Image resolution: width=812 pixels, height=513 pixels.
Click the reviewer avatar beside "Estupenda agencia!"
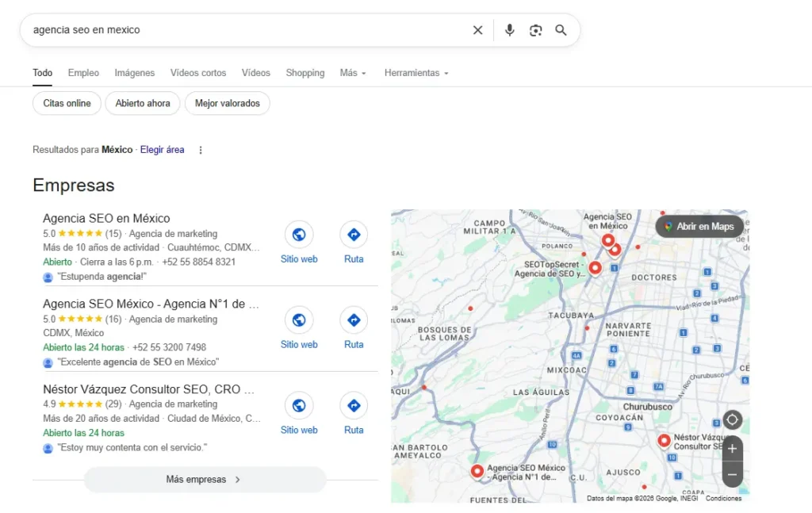pyautogui.click(x=48, y=278)
